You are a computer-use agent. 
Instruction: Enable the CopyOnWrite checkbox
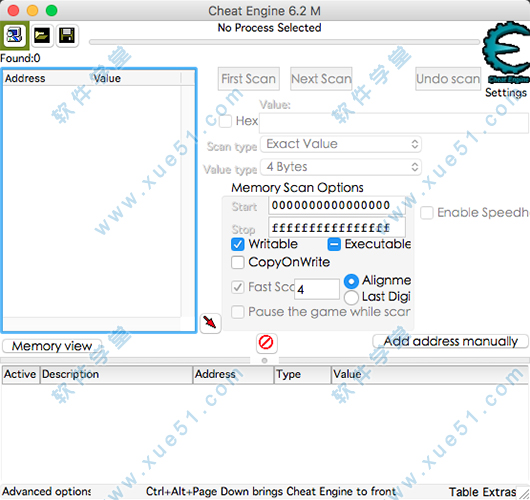tap(238, 262)
